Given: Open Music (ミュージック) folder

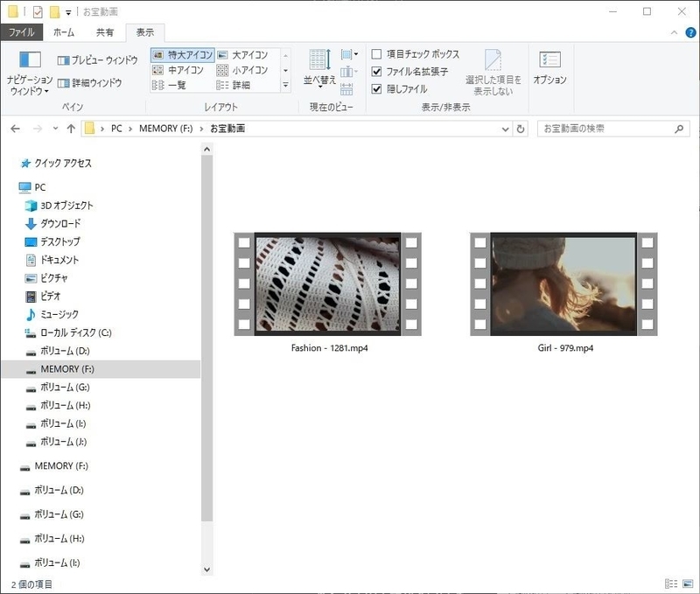Looking at the screenshot, I should pyautogui.click(x=52, y=315).
